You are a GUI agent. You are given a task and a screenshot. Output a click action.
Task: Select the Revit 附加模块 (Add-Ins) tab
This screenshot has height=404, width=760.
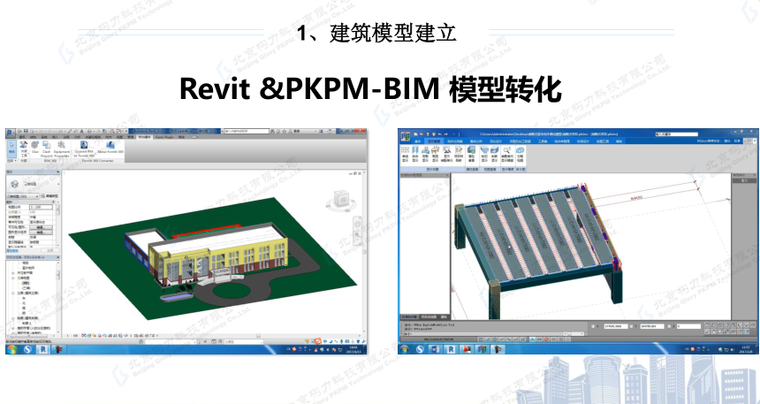click(144, 137)
